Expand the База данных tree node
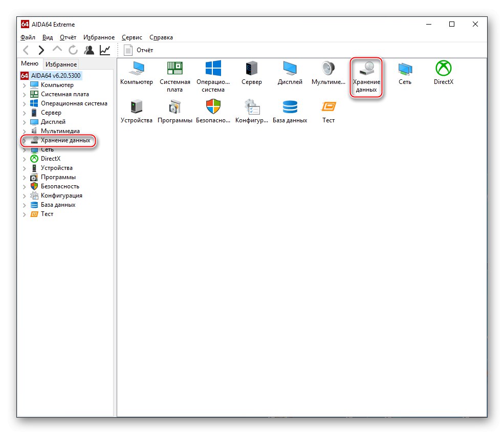Image resolution: width=504 pixels, height=434 pixels. (25, 205)
